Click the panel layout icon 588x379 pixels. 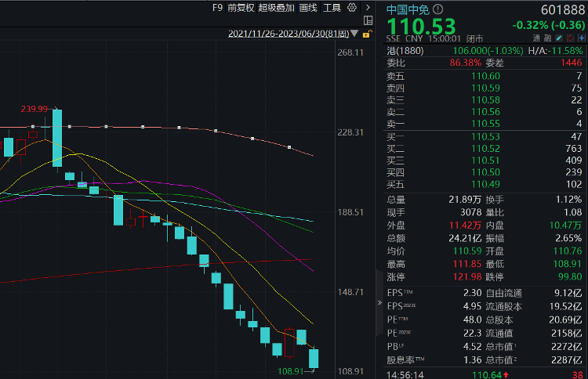pos(368,20)
